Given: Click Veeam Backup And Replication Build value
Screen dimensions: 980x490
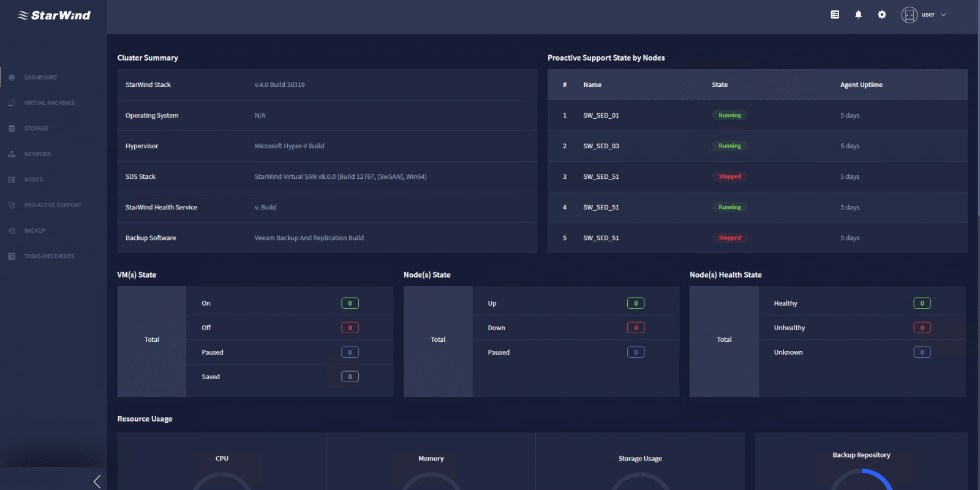Looking at the screenshot, I should point(309,238).
